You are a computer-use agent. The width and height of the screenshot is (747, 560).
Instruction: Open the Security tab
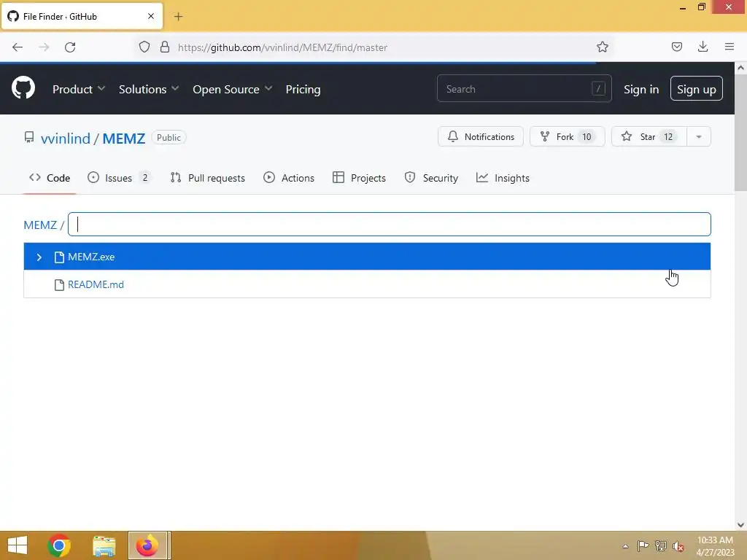(x=431, y=178)
